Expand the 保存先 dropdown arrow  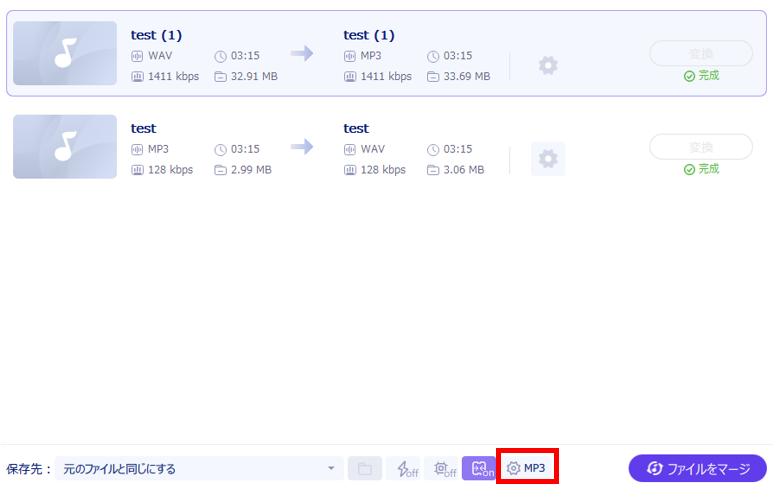pos(331,468)
